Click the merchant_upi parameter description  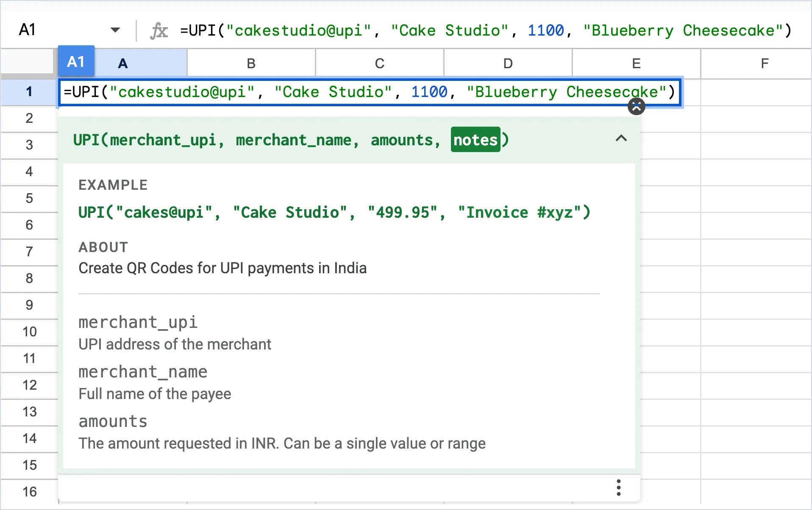point(175,344)
